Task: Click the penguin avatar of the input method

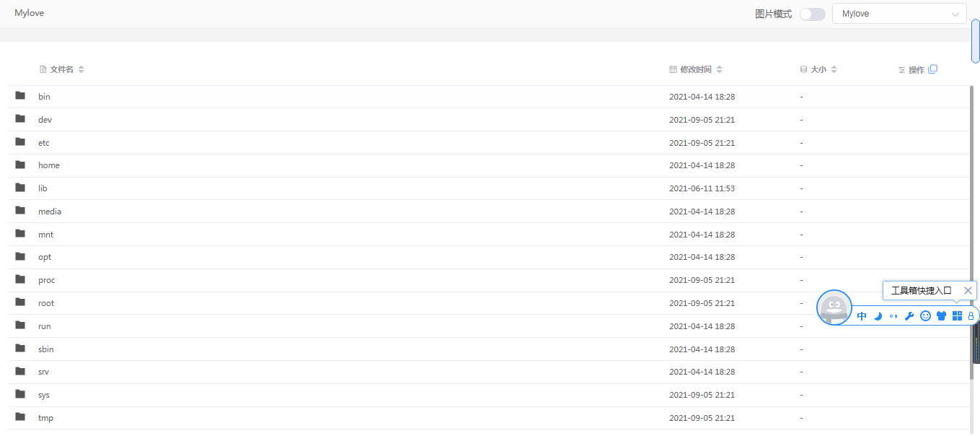Action: [x=834, y=308]
